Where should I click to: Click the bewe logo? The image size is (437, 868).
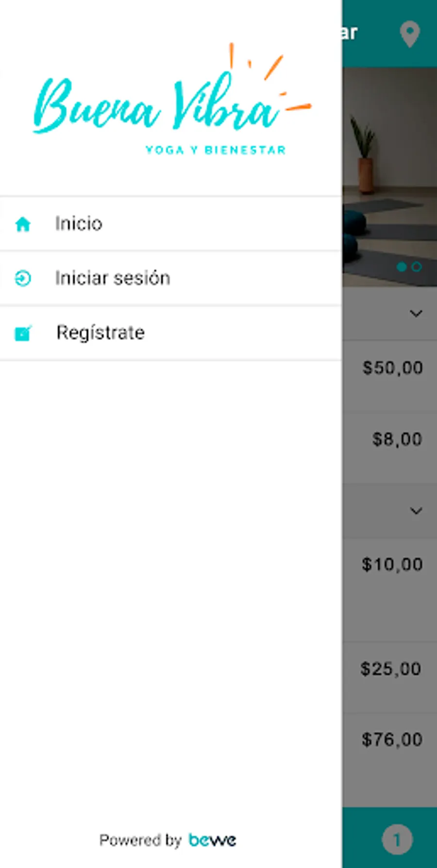click(x=212, y=840)
